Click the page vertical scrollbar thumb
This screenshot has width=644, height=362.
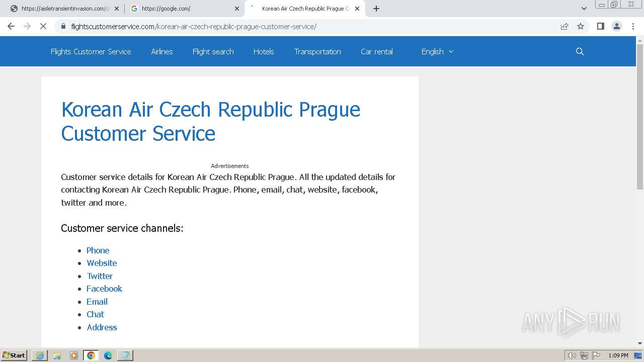click(x=640, y=117)
